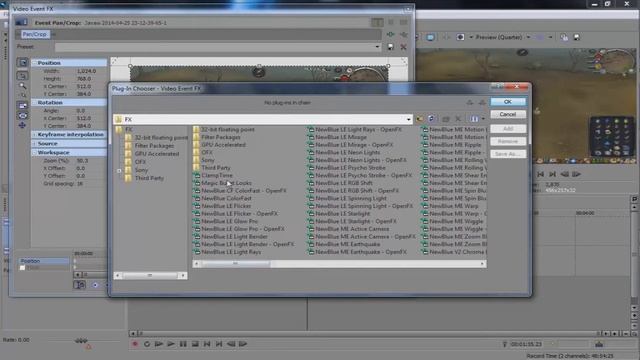Click the save preset disk icon

click(391, 47)
